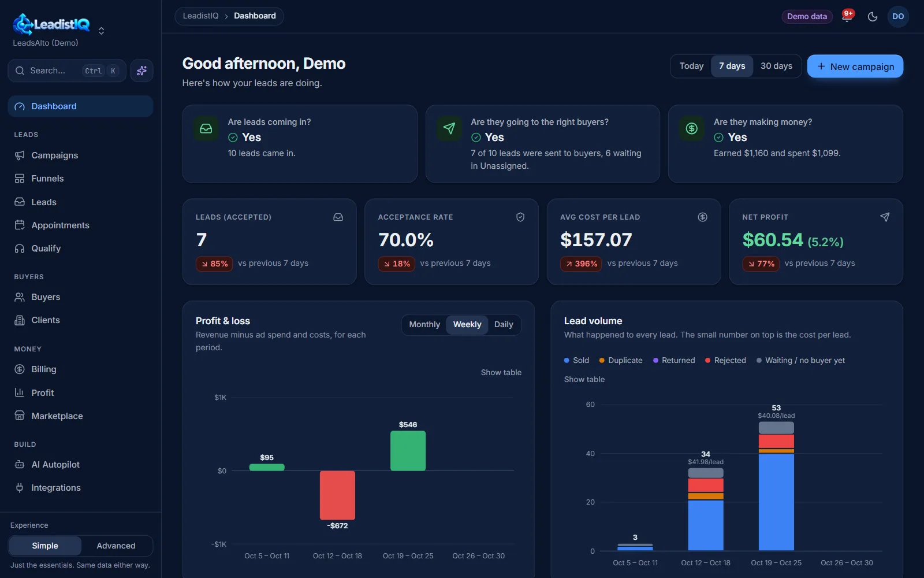Viewport: 924px width, 578px height.
Task: Toggle Duplicate series in legend
Action: point(621,360)
